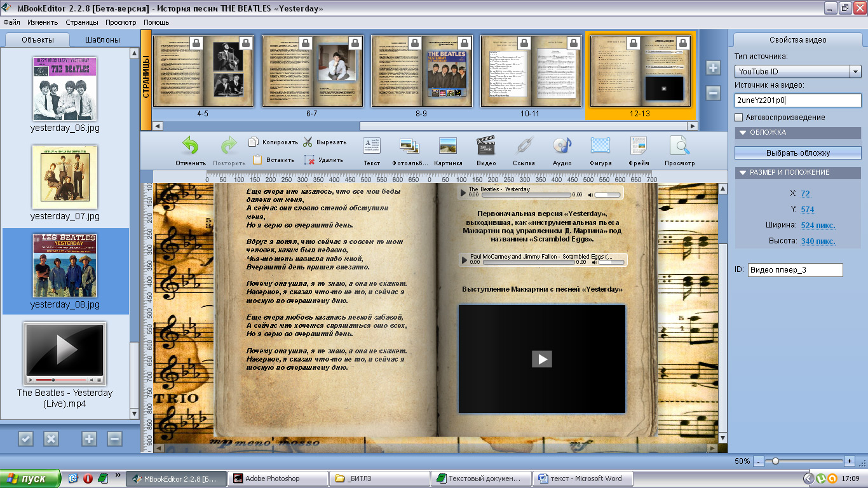Insert a Фрейм frame object

pos(639,151)
